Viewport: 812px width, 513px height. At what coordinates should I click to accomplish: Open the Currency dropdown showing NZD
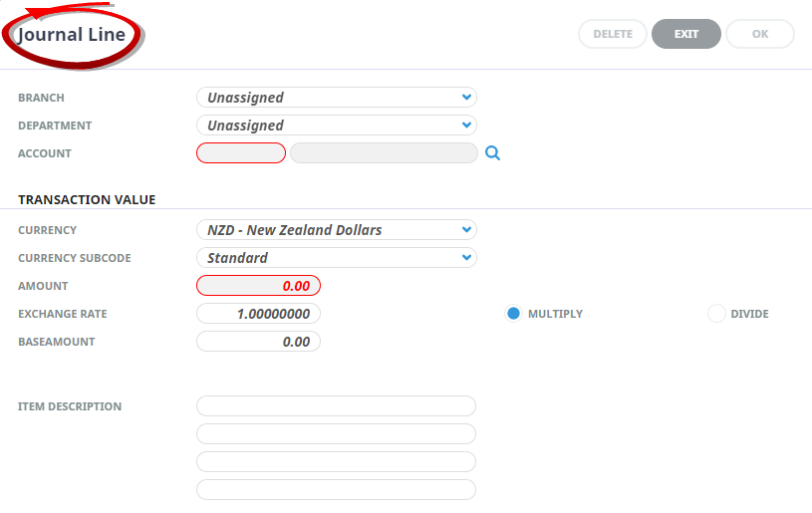coord(336,230)
